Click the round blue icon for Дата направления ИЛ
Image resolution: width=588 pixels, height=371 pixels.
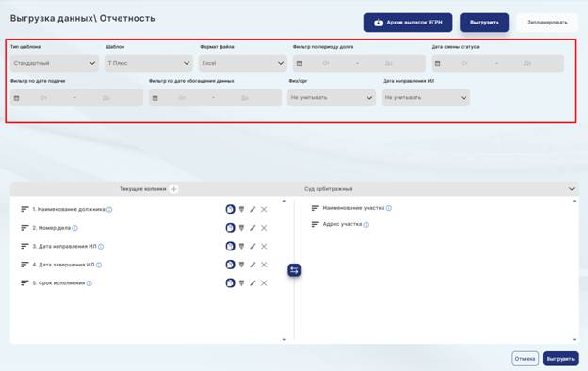(x=230, y=246)
